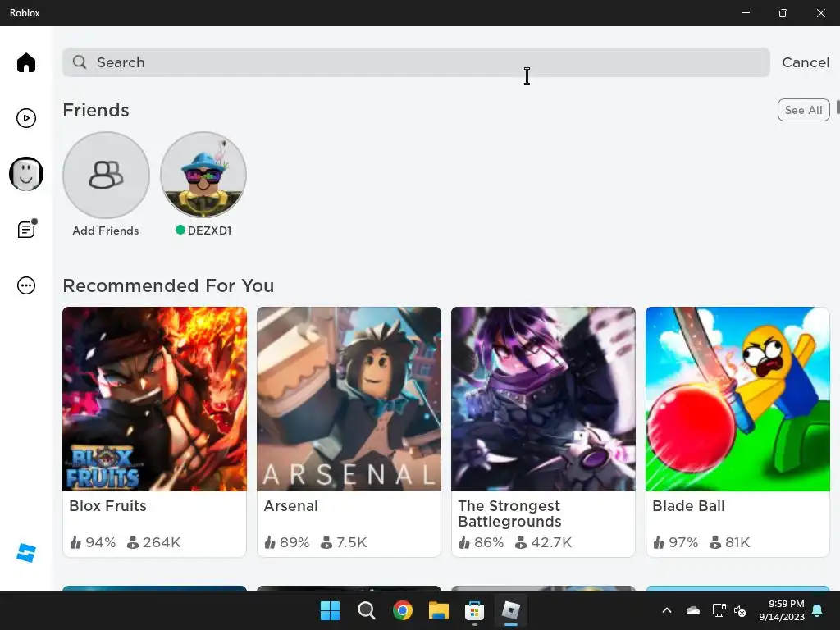
Task: Open the Windows Start menu
Action: pyautogui.click(x=330, y=610)
